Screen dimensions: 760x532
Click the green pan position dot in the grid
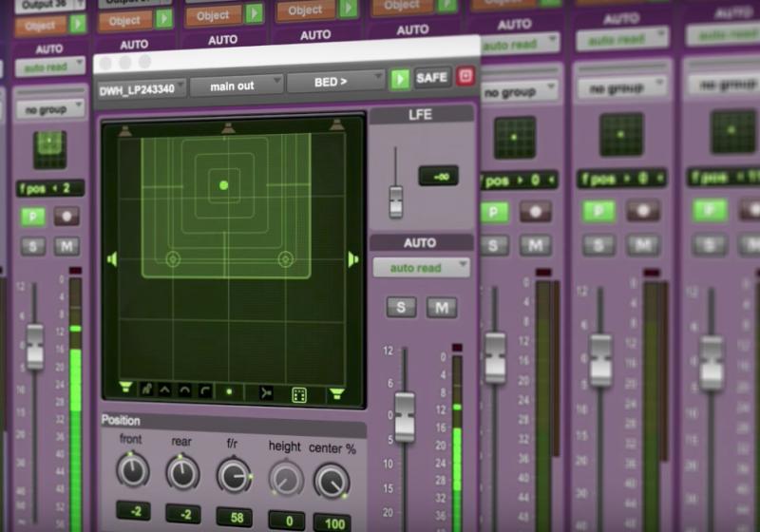tap(223, 185)
